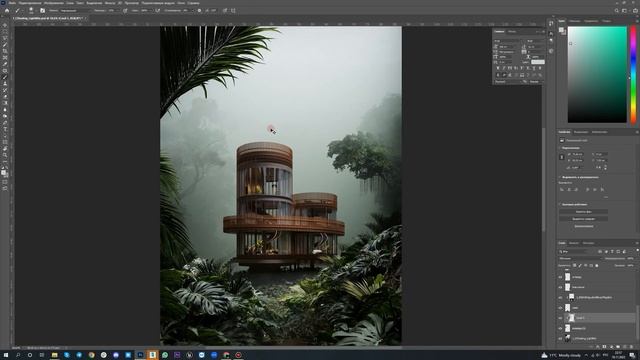
Task: Select the Eraser tool
Action: [x=5, y=96]
